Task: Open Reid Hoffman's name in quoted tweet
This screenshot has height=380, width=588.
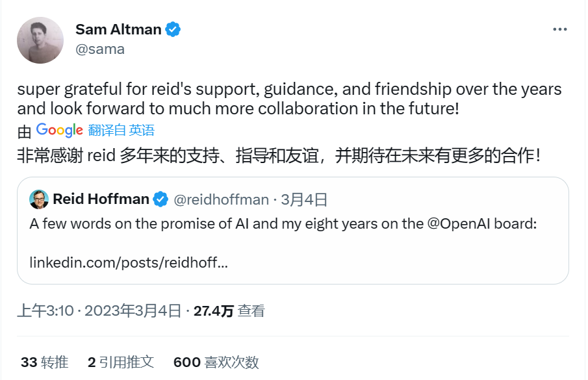Action: pyautogui.click(x=101, y=199)
